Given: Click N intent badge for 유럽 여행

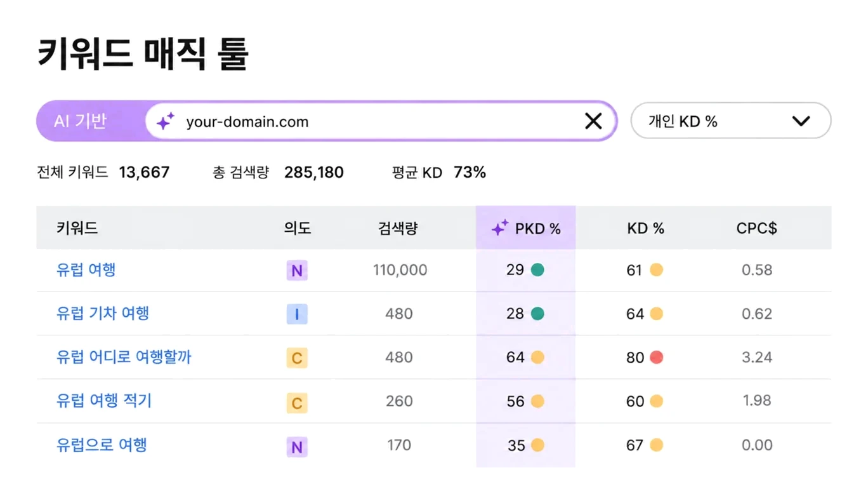Looking at the screenshot, I should pos(296,271).
